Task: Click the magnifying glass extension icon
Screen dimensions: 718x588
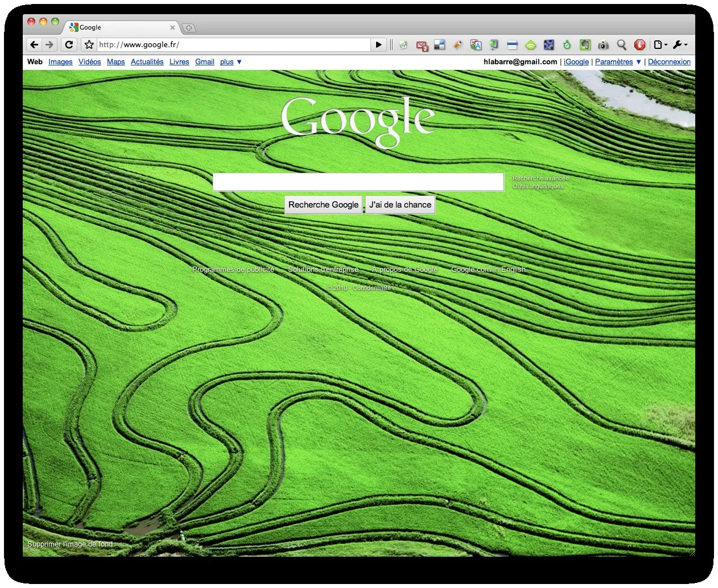Action: click(621, 44)
